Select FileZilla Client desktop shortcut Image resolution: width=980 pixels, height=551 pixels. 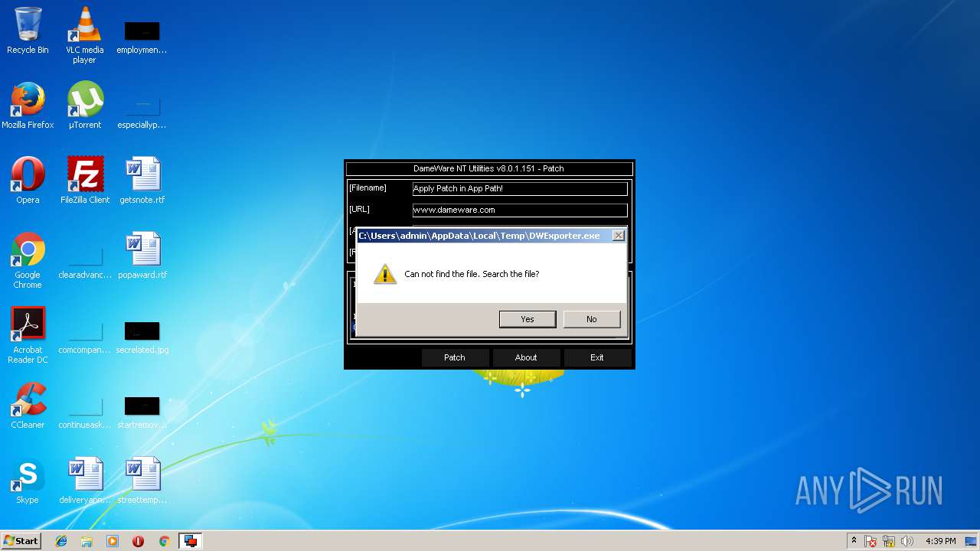coord(85,181)
